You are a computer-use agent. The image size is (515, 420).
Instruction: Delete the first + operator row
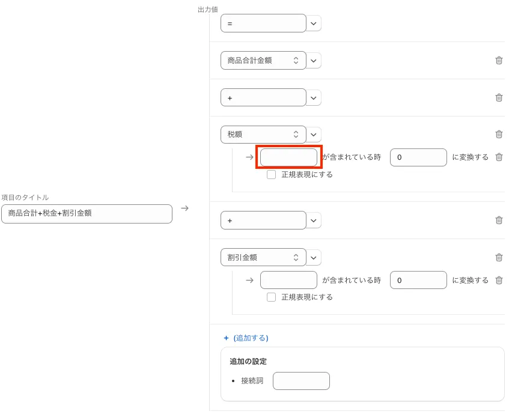click(x=499, y=97)
